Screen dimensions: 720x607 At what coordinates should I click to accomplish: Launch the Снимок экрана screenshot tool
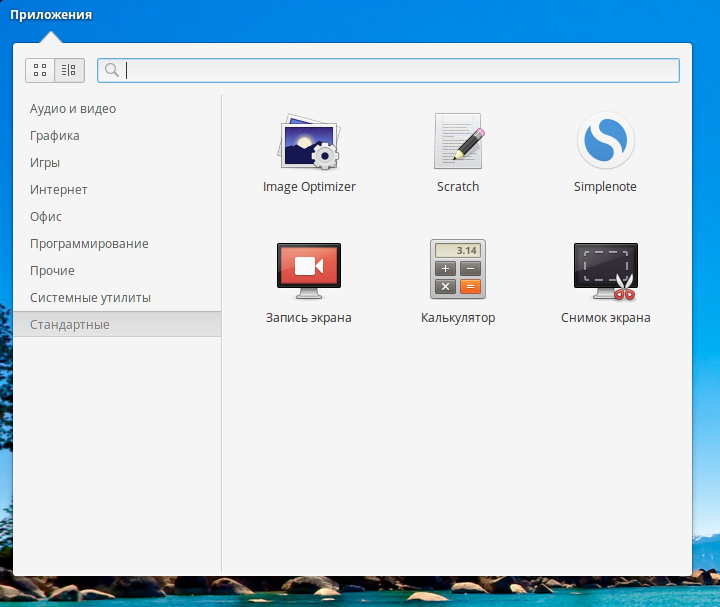605,272
